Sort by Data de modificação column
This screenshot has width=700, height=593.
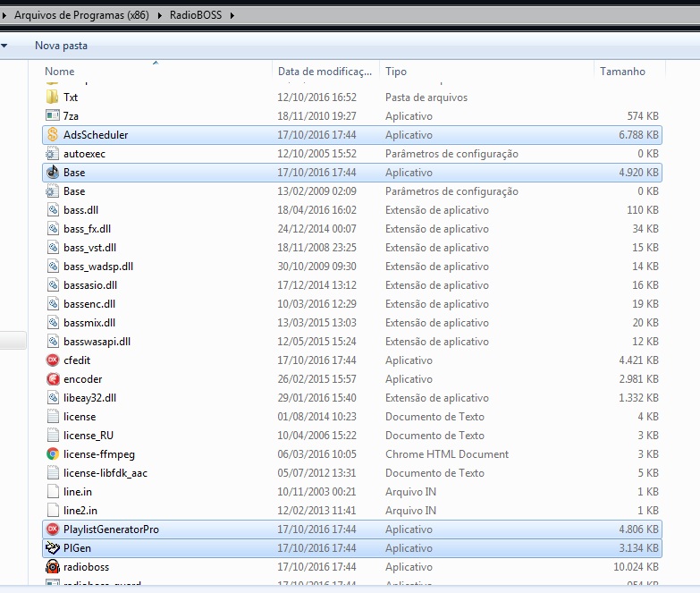click(325, 72)
